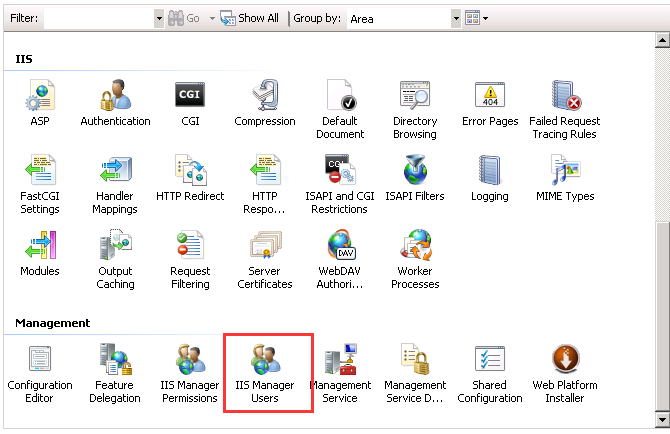Open Management Service Delegation icon

coord(415,359)
